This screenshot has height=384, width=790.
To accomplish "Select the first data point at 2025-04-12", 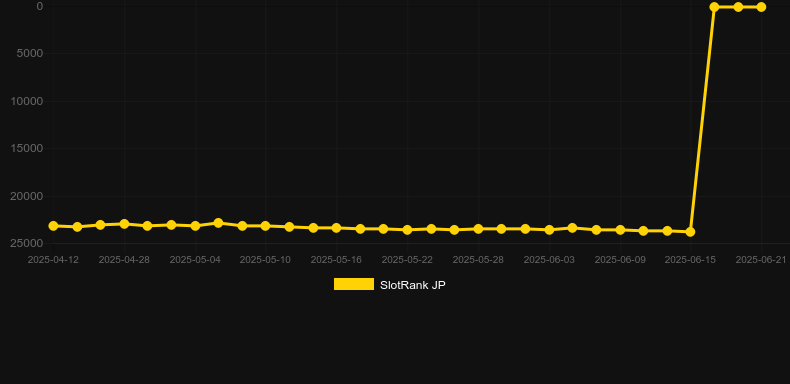I will coord(53,226).
